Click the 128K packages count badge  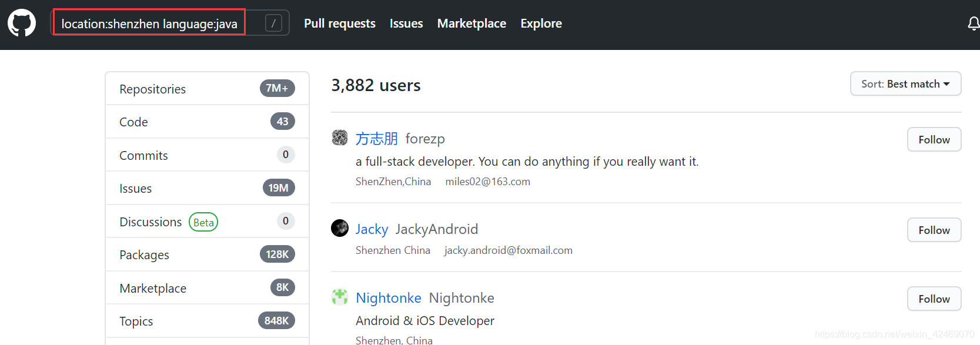point(277,254)
